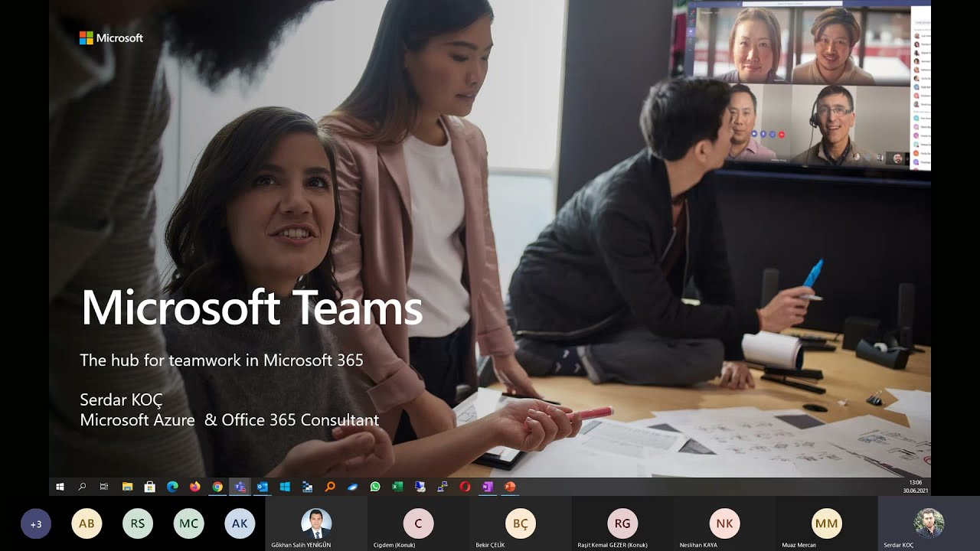Select Gökhan Salih YENİGÜN's video tile
Image resolution: width=980 pixels, height=551 pixels.
[316, 523]
